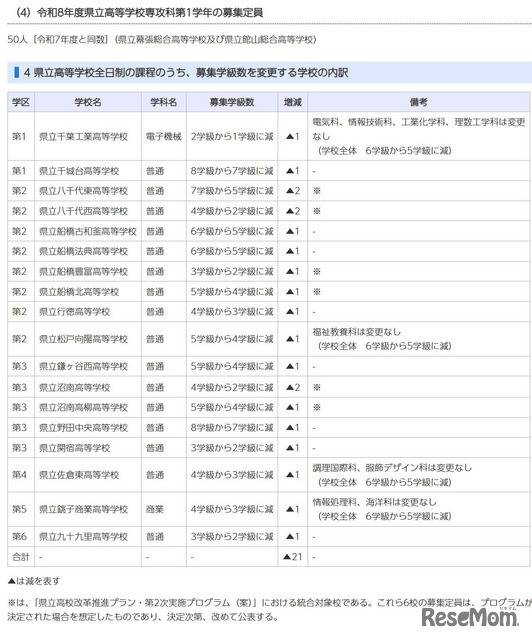Click the ▲21 total cell
The width and height of the screenshot is (532, 640).
[293, 556]
